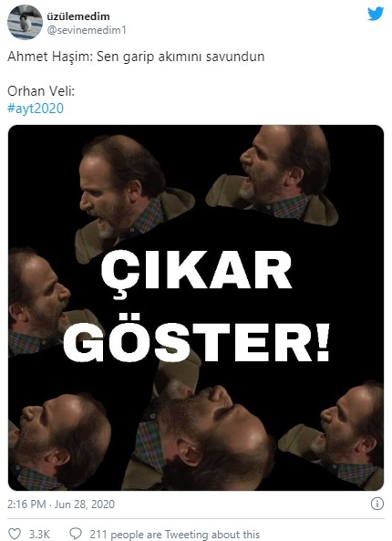Image resolution: width=392 pixels, height=541 pixels.
Task: Click the top-left shouting man face
Action: point(118,193)
